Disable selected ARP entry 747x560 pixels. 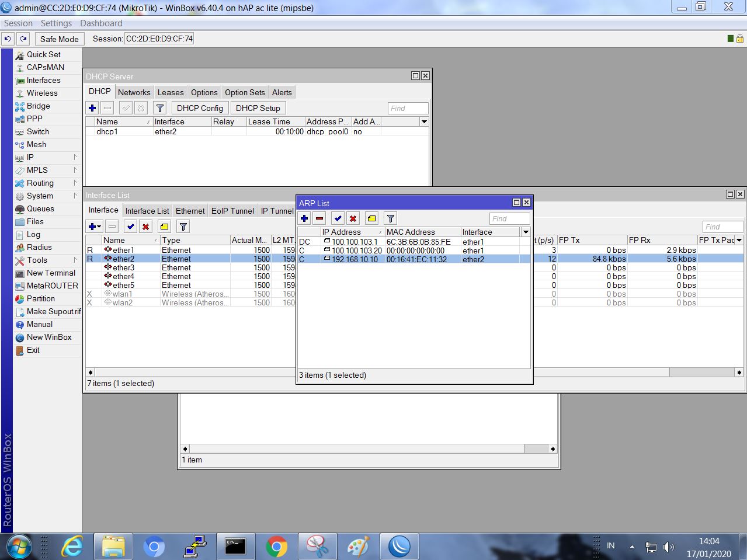click(353, 218)
